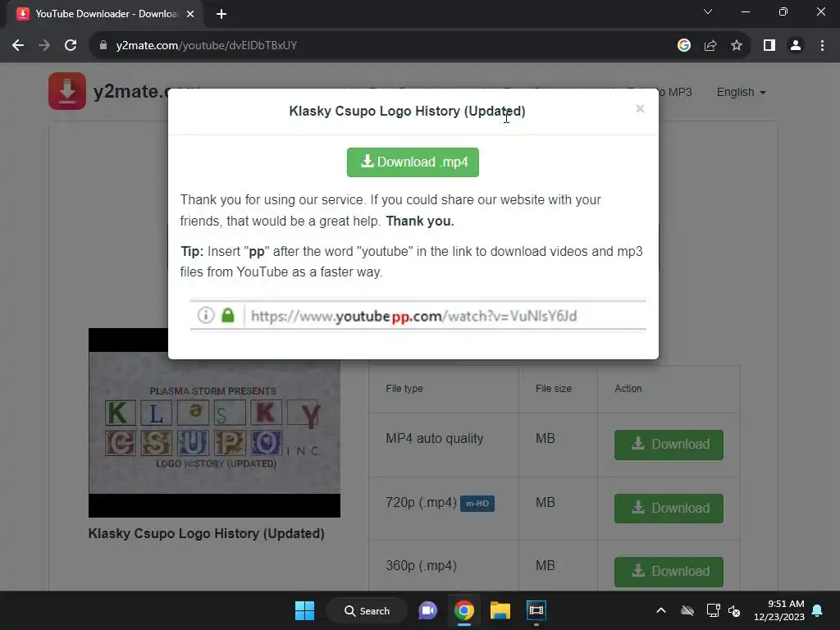The width and height of the screenshot is (840, 630).
Task: Open the tab search chevron
Action: pyautogui.click(x=708, y=11)
